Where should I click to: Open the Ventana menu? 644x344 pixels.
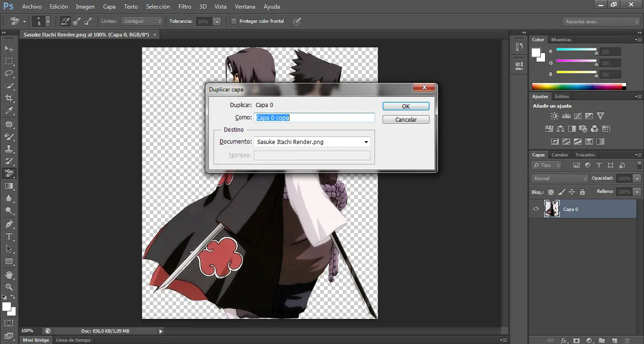[x=245, y=7]
